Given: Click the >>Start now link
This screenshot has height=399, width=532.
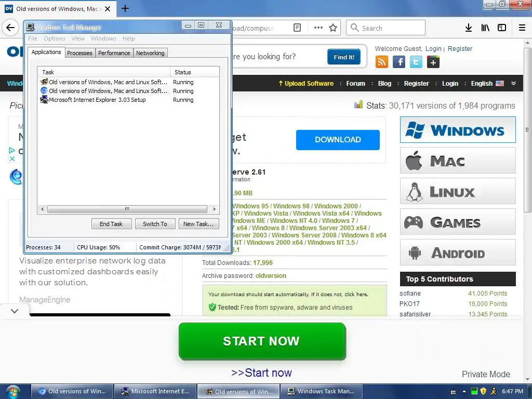Looking at the screenshot, I should [x=261, y=373].
